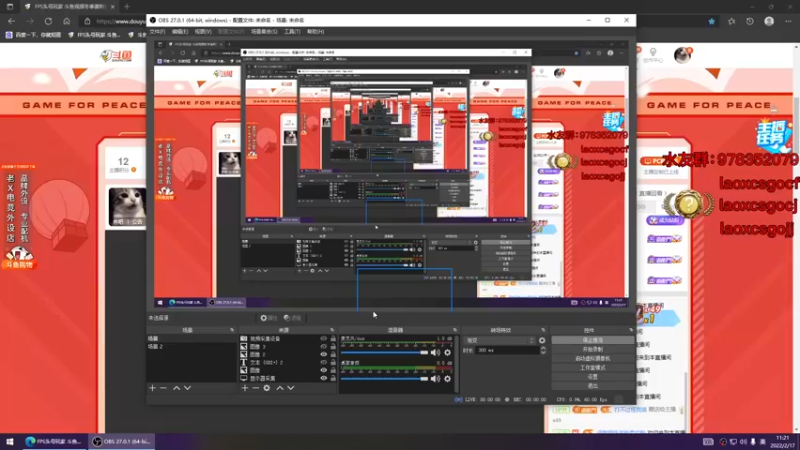Open 文件(F) menu in OBS
800x450 pixels.
(157, 32)
